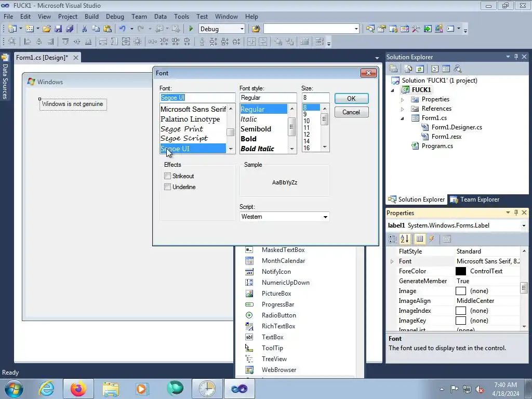Click the Save icon in the toolbar

click(x=58, y=29)
